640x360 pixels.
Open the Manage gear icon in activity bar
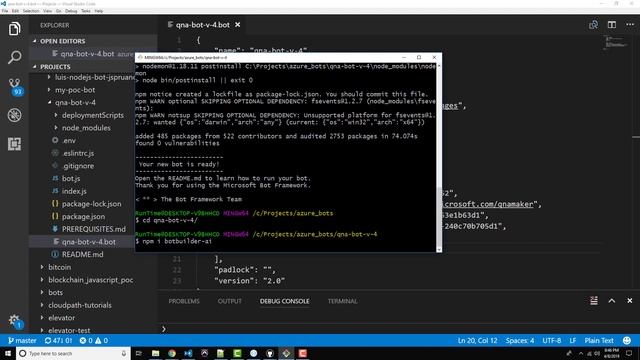(x=15, y=321)
